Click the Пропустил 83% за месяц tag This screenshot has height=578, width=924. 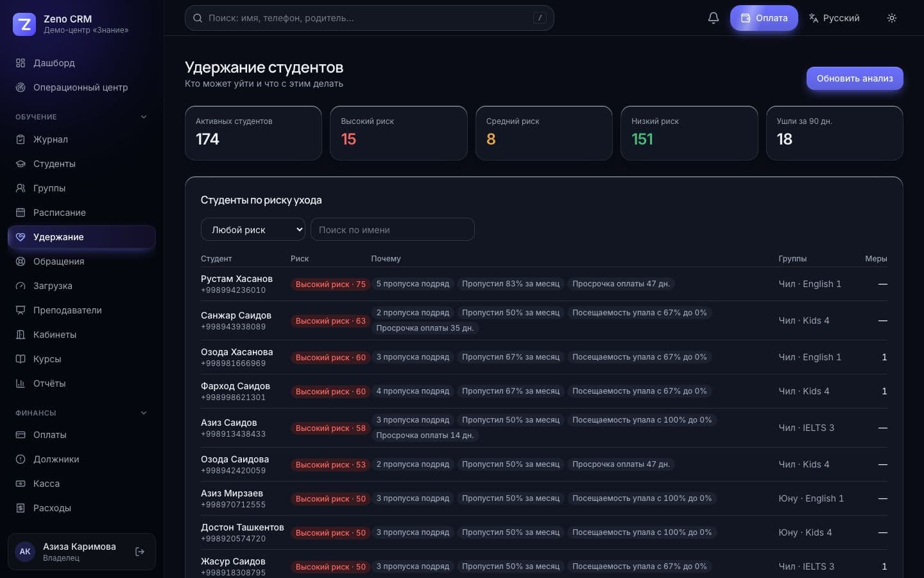[x=511, y=284]
